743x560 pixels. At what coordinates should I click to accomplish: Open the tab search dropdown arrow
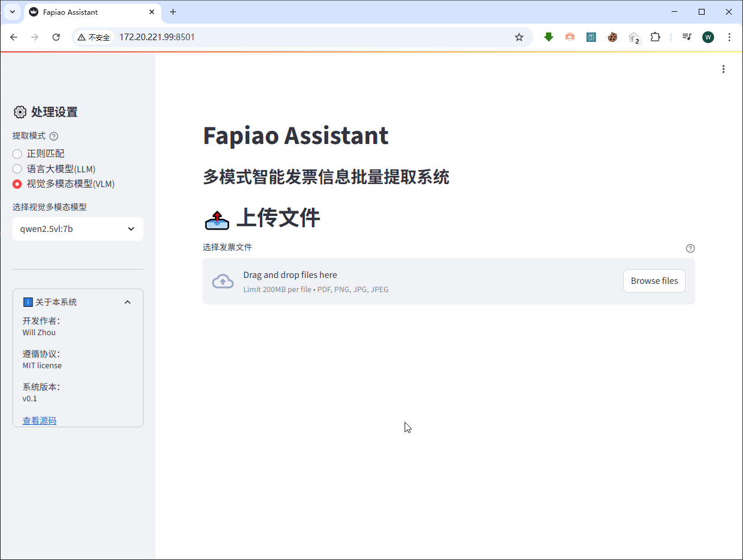12,12
